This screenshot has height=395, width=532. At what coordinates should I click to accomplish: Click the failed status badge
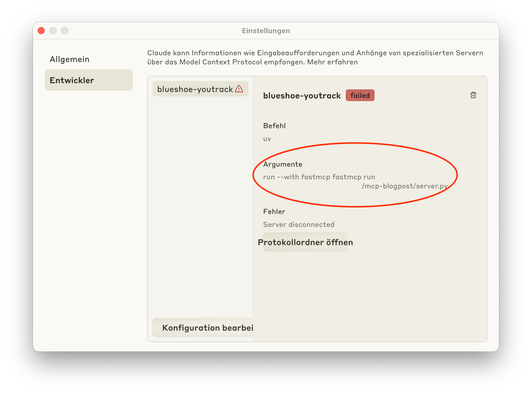(x=360, y=95)
